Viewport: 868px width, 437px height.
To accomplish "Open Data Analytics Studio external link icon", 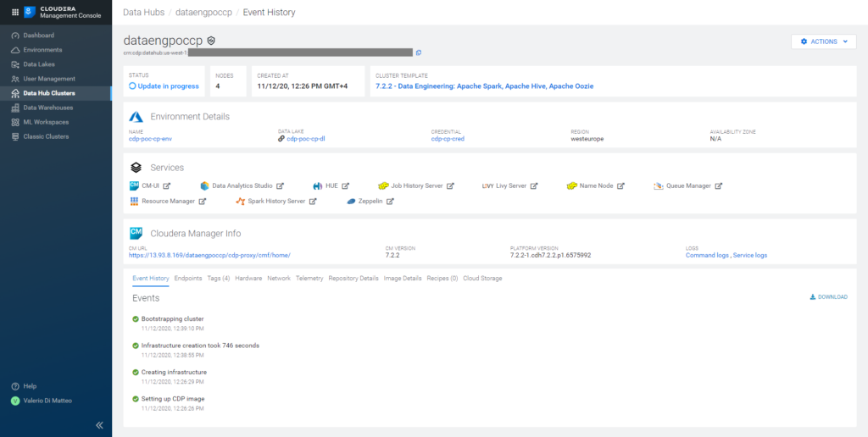I will point(280,185).
